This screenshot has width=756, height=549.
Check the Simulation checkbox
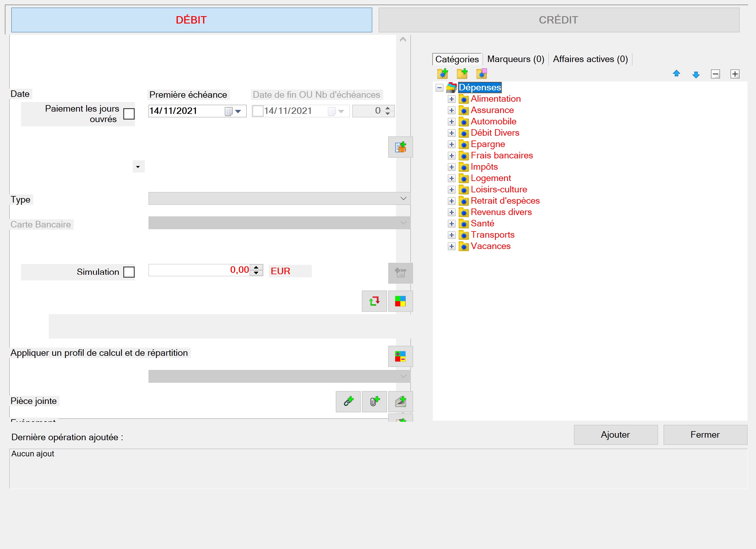coord(129,272)
